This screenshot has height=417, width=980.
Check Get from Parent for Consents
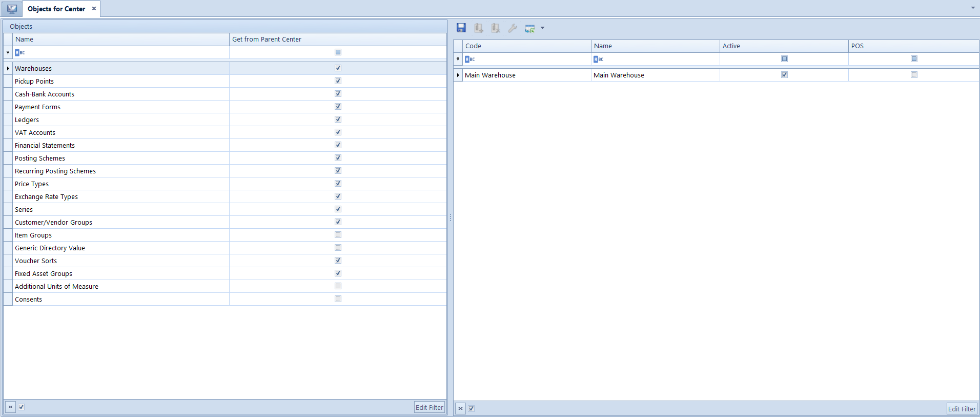pyautogui.click(x=338, y=299)
